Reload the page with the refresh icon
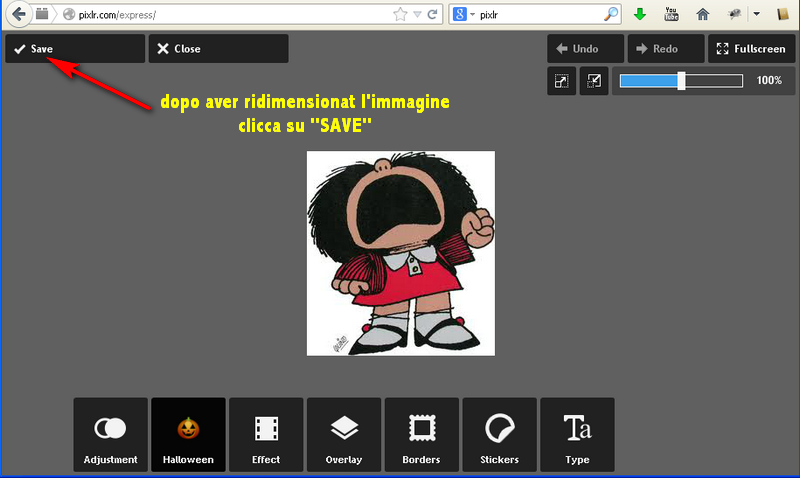Image resolution: width=800 pixels, height=478 pixels. tap(432, 14)
